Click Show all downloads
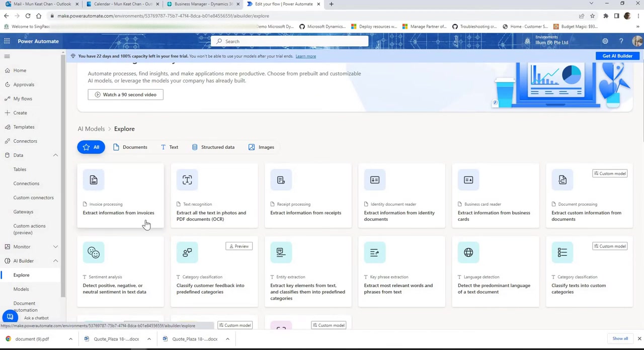 tap(620, 338)
